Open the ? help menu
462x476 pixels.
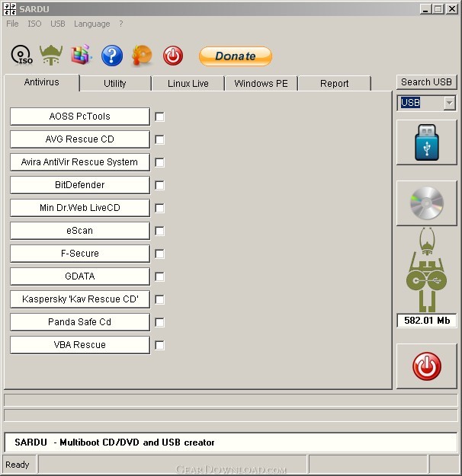point(121,24)
